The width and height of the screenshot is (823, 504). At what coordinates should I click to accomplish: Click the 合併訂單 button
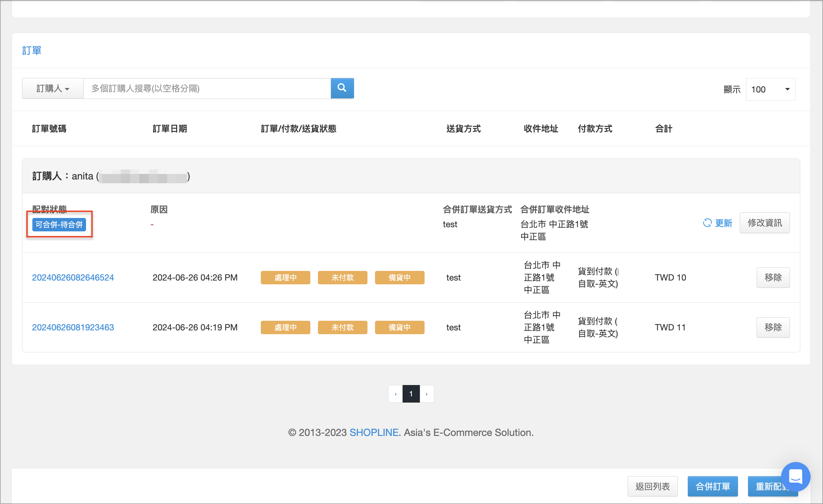tap(713, 486)
